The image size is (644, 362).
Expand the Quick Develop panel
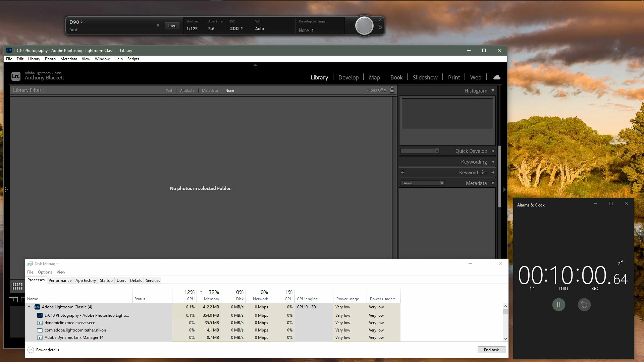[493, 151]
